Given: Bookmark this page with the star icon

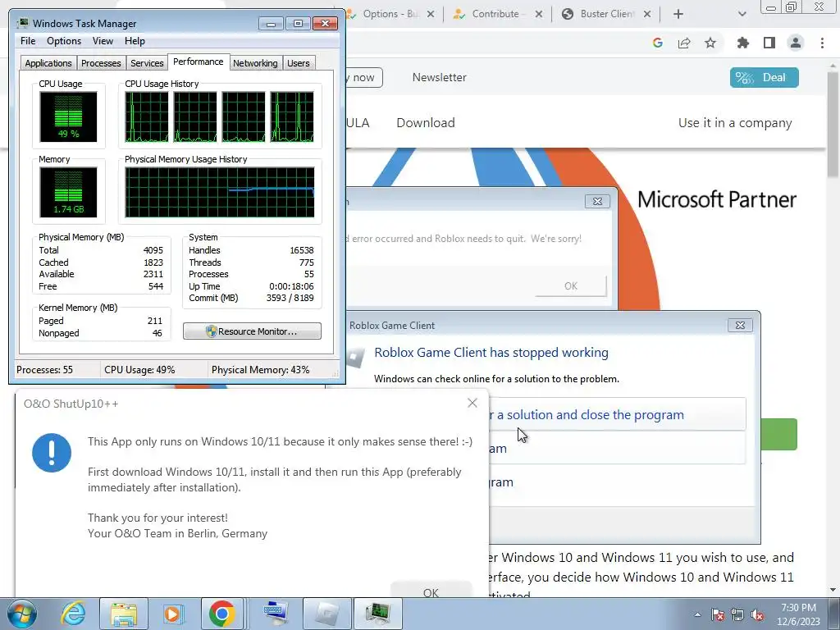Looking at the screenshot, I should pyautogui.click(x=710, y=43).
